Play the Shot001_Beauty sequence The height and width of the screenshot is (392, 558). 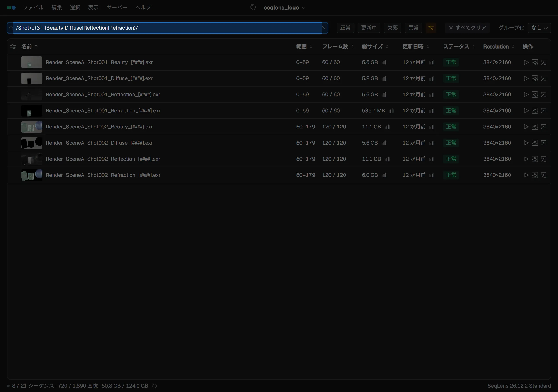(526, 63)
